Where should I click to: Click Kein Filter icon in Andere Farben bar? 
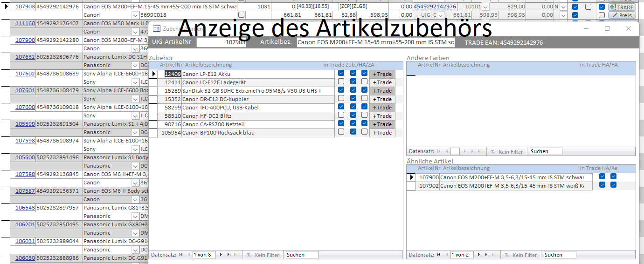tap(493, 151)
